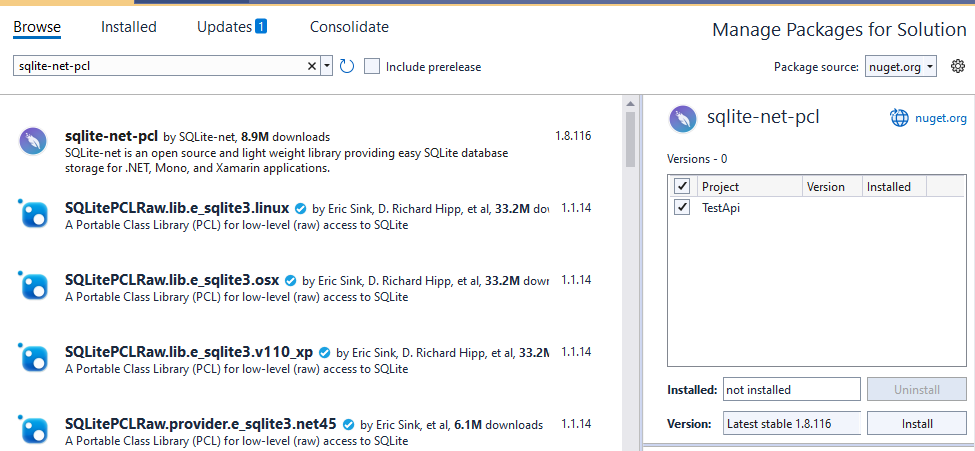The height and width of the screenshot is (451, 975).
Task: Open the nuget.org link in details pane
Action: pyautogui.click(x=941, y=118)
